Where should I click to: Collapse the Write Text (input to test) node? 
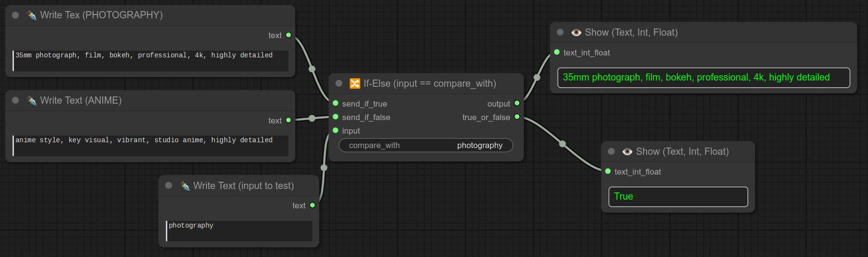(169, 186)
